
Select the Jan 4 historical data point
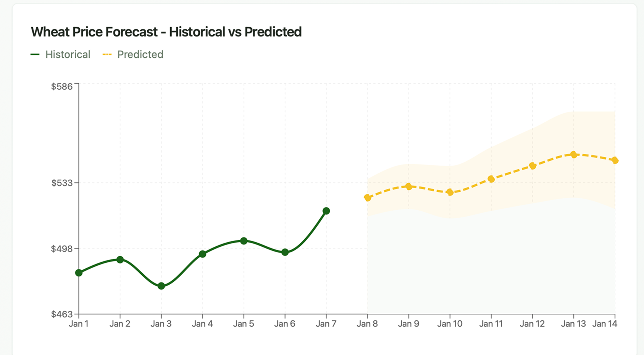tap(203, 254)
